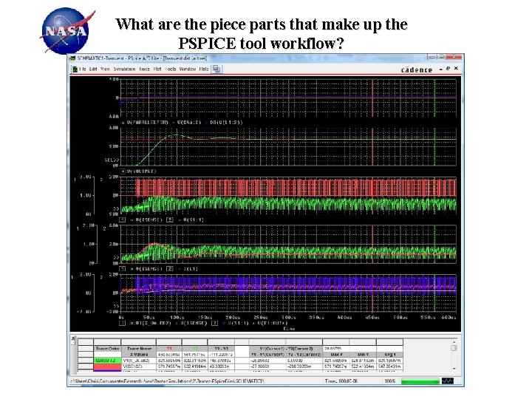Click the NASA logo on the slide
The height and width of the screenshot is (399, 532).
pyautogui.click(x=67, y=31)
